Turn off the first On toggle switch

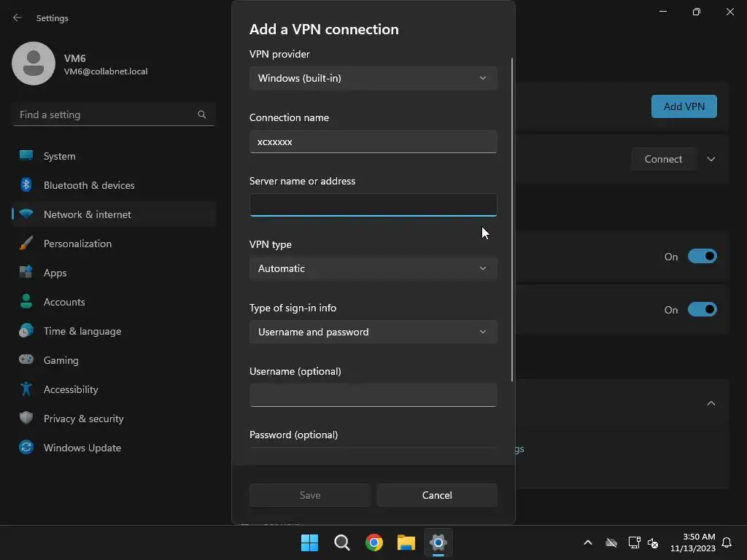click(x=702, y=257)
